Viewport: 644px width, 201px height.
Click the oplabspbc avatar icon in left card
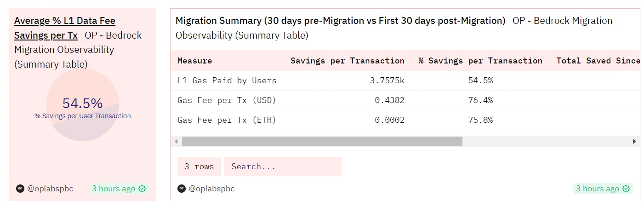coord(20,189)
